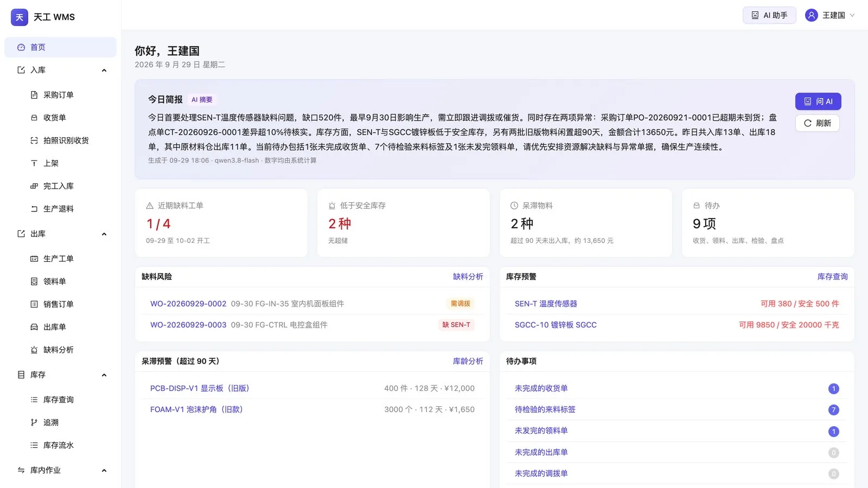Click the 拍照识别收货 scan icon

point(34,140)
